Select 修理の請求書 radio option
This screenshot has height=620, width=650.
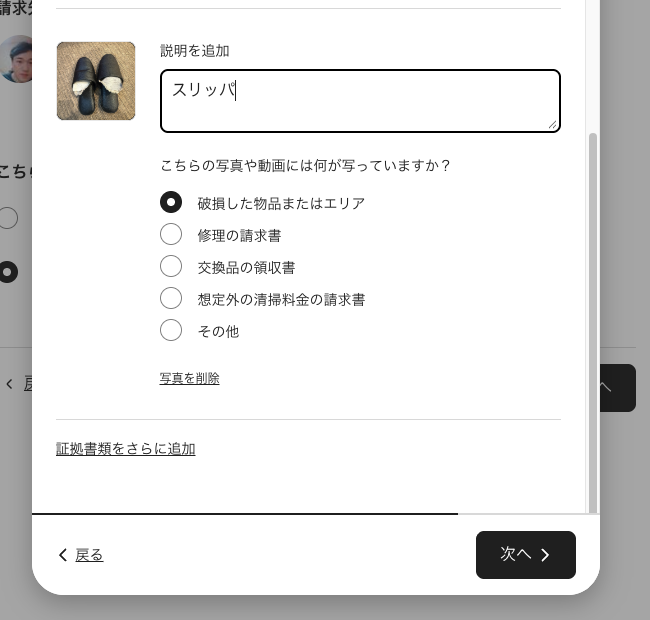click(x=171, y=235)
